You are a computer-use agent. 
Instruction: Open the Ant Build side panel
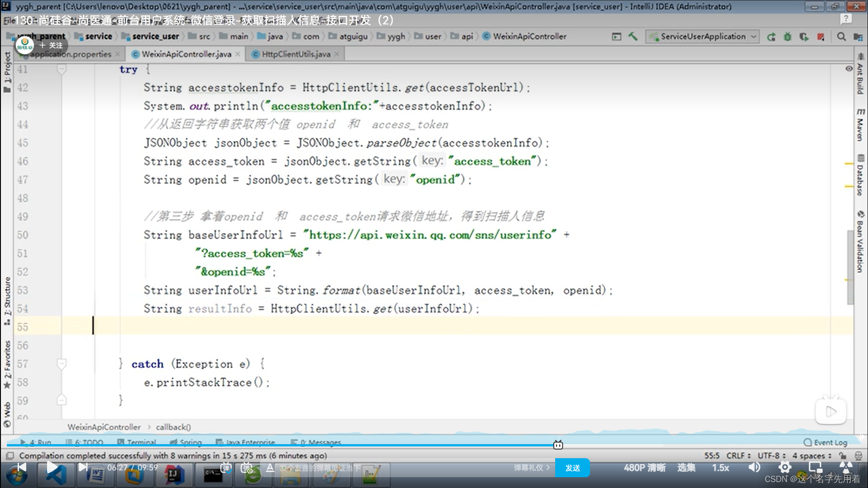click(x=860, y=75)
